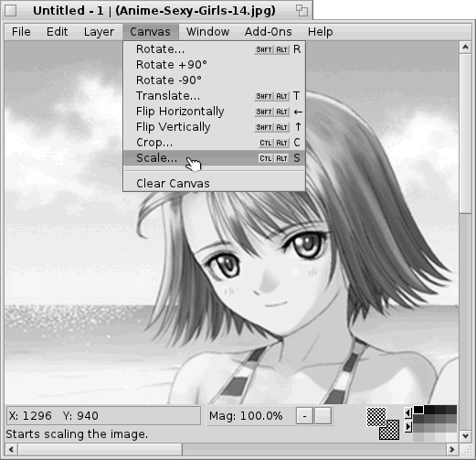Click the zoom box icon in the title tab
This screenshot has width=476, height=460.
coord(301,11)
